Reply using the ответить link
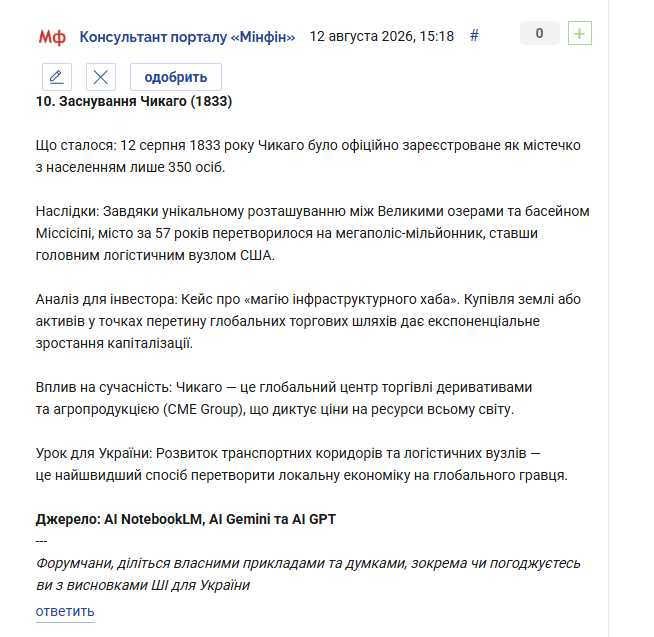 tap(65, 611)
